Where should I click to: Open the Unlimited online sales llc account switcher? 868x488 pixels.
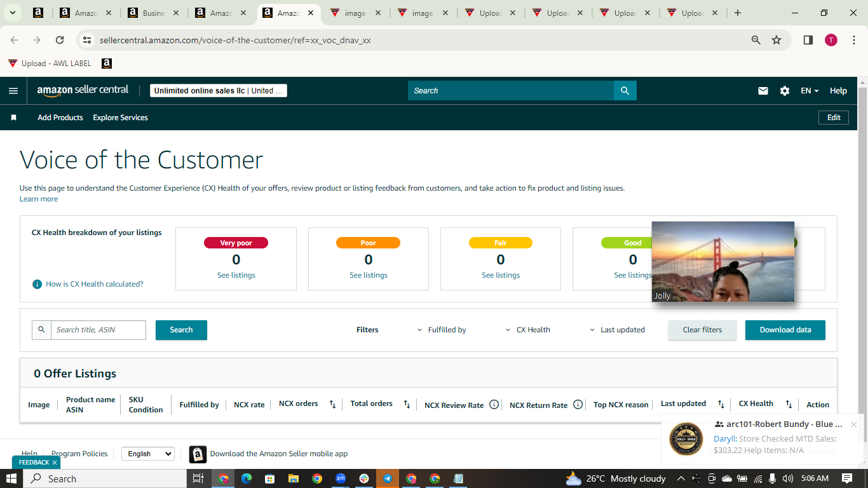219,91
